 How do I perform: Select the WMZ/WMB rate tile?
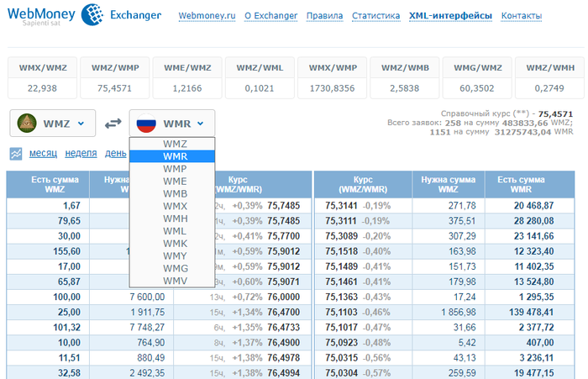click(x=405, y=77)
